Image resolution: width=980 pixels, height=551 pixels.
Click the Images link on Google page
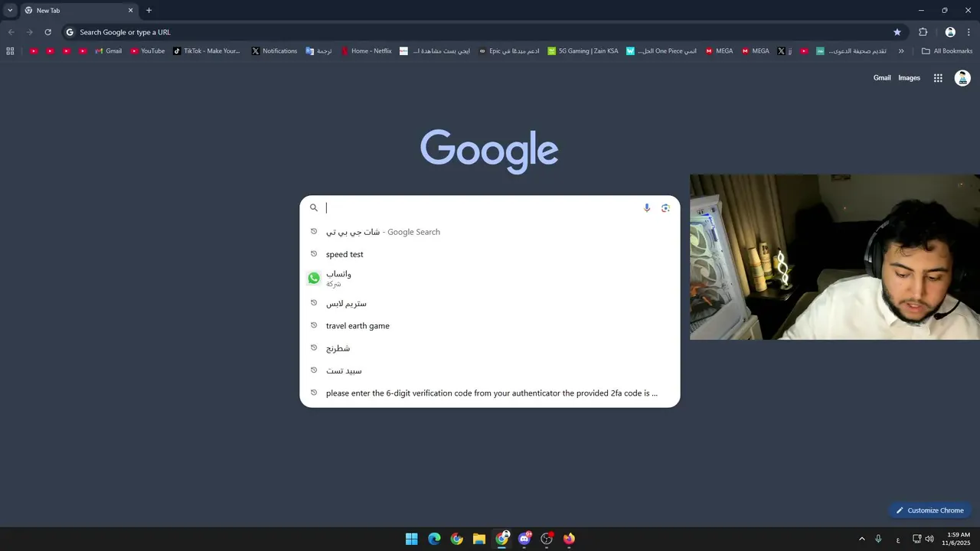[909, 78]
